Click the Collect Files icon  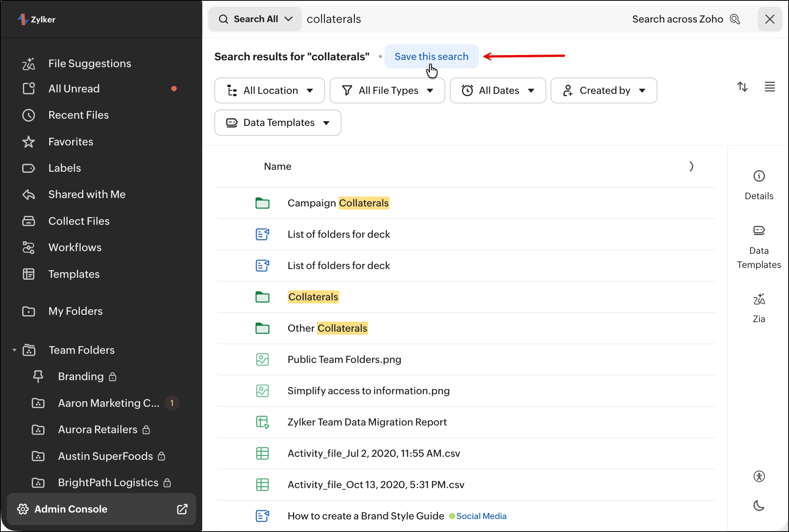pos(29,221)
